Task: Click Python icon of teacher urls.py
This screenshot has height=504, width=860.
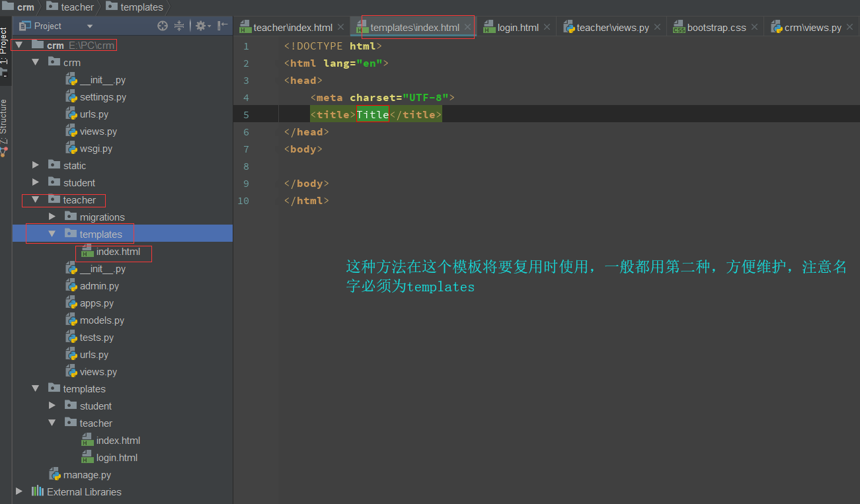Action: pyautogui.click(x=71, y=354)
